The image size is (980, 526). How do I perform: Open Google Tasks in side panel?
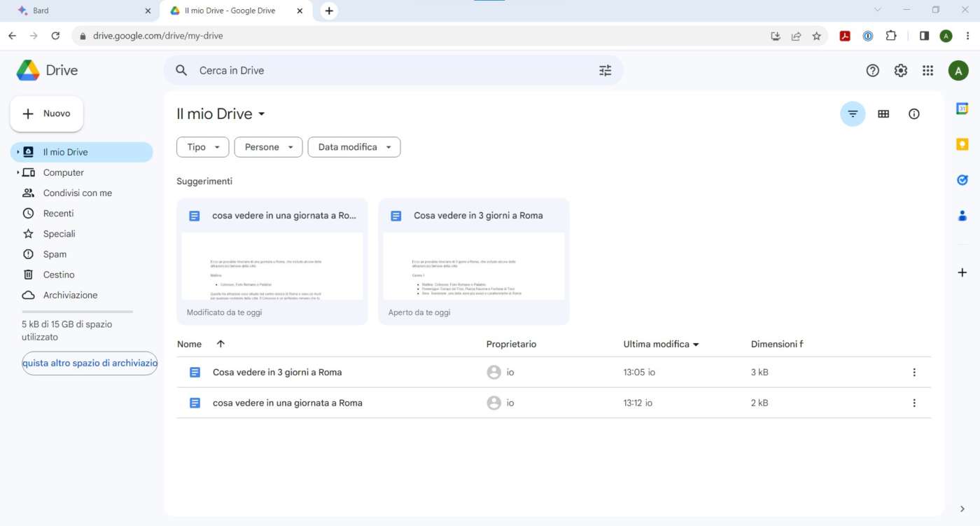click(962, 180)
